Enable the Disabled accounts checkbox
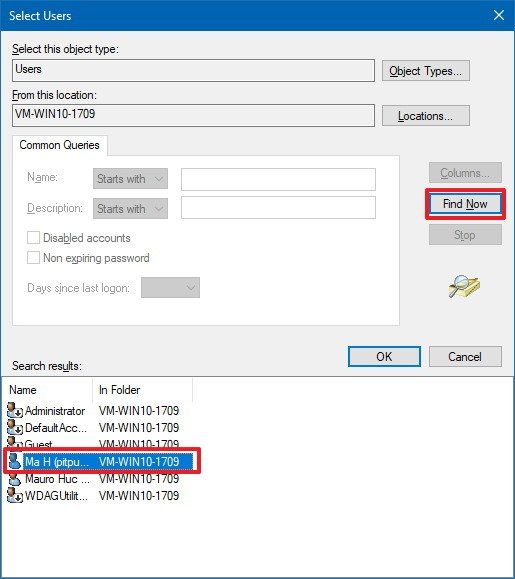Viewport: 515px width, 579px height. [33, 238]
